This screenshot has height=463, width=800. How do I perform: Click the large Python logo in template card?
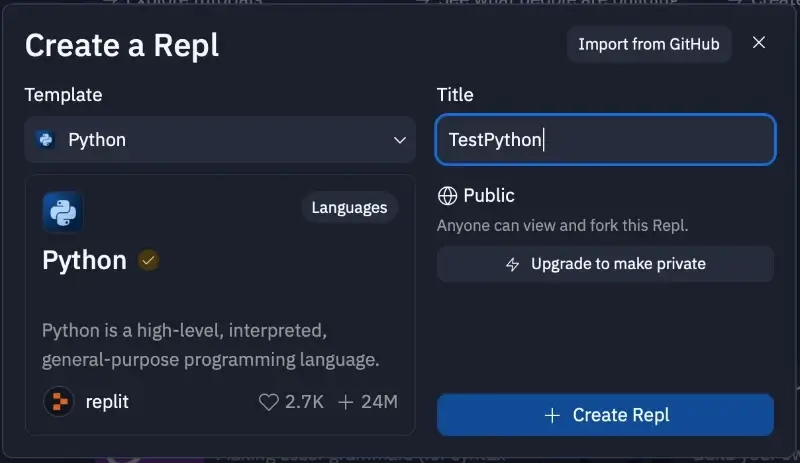[x=63, y=212]
